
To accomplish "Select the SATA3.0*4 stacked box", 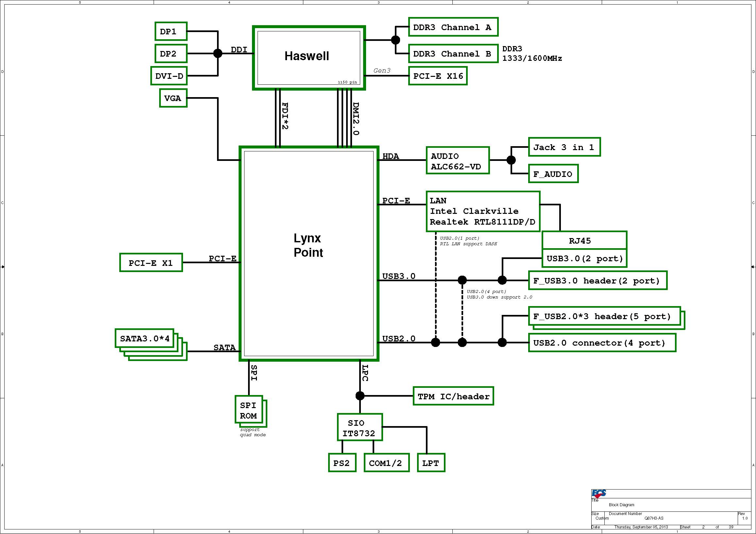I will 144,338.
